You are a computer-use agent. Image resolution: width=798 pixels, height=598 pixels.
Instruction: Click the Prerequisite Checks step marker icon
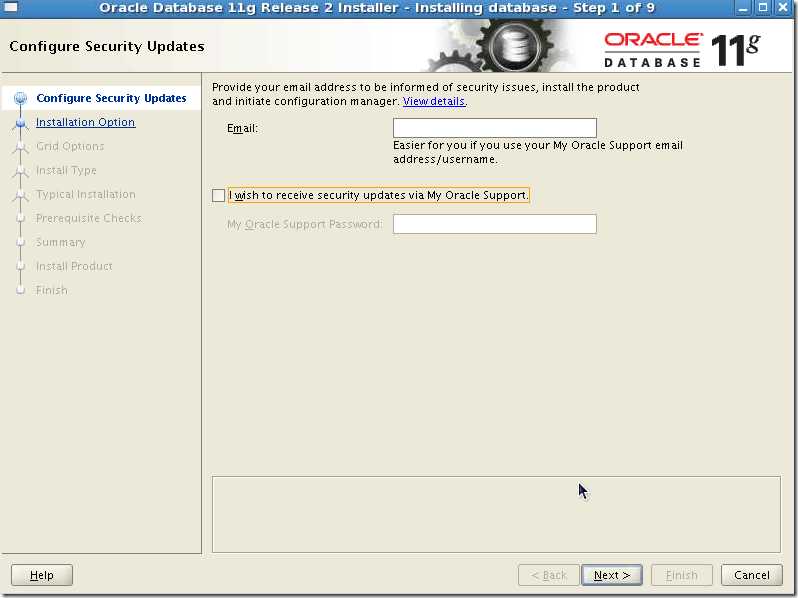tap(20, 218)
